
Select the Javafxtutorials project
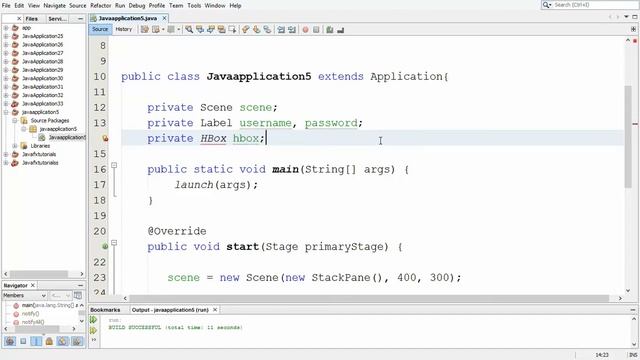coord(39,154)
